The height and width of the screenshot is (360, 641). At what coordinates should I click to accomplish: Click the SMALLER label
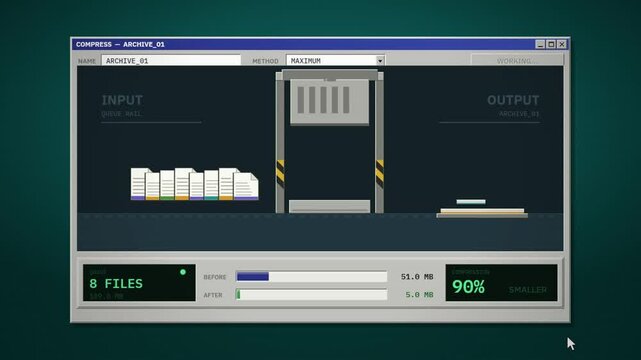(x=528, y=290)
